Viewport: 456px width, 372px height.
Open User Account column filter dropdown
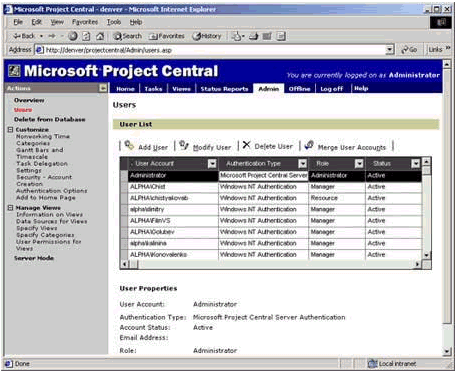click(x=212, y=163)
